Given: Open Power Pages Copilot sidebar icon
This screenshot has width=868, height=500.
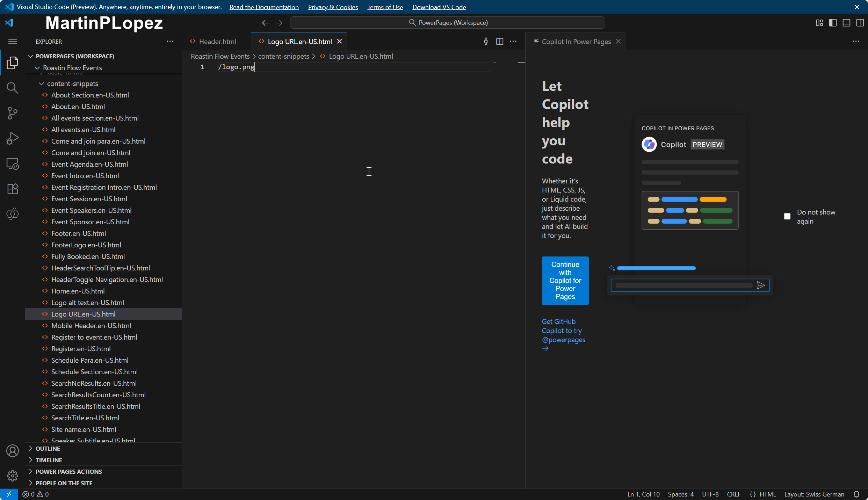Looking at the screenshot, I should [12, 214].
